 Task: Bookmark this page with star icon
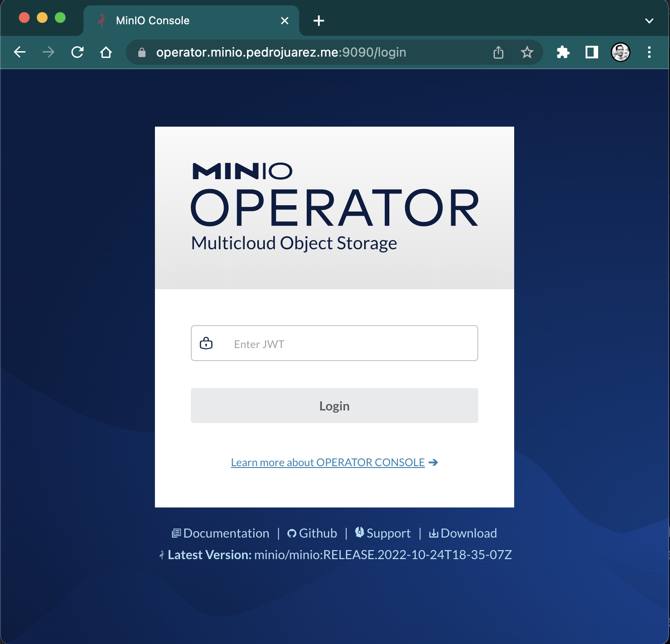[x=527, y=53]
